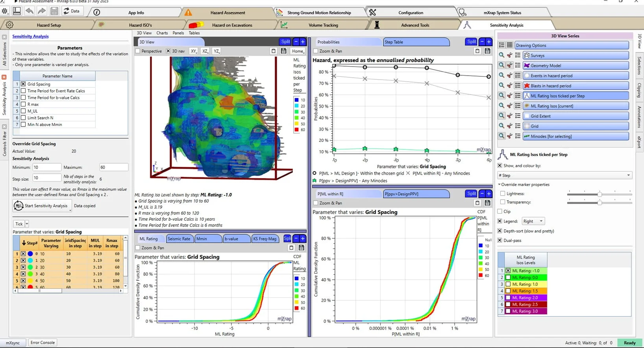Collapse the Override marker properties section

pos(500,184)
